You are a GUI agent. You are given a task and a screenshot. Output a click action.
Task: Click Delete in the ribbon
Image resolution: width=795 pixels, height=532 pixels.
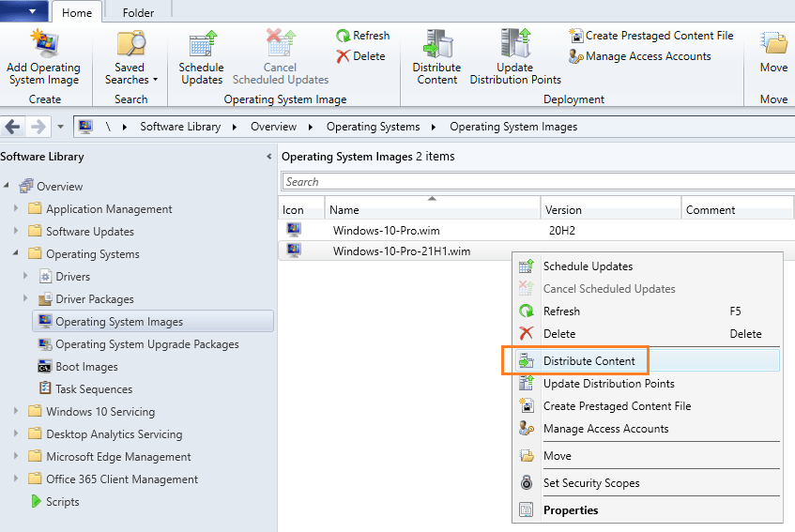360,56
